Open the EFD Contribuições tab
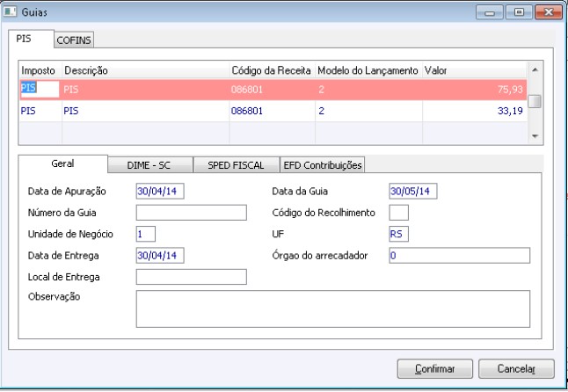568x392 pixels. pos(323,165)
